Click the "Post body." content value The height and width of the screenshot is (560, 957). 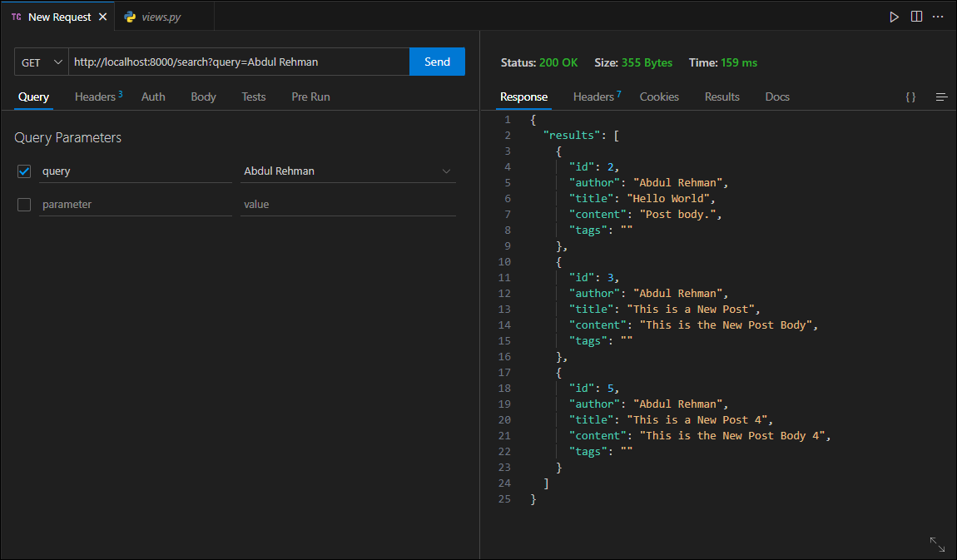pyautogui.click(x=677, y=215)
